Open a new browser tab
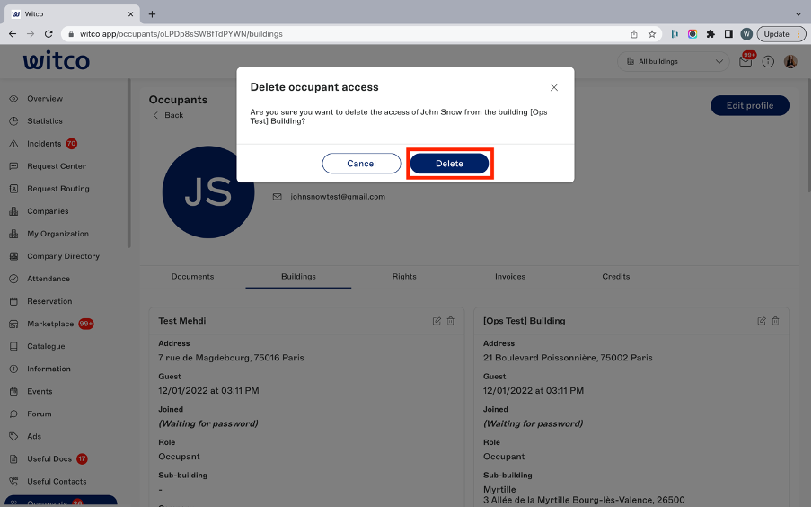The width and height of the screenshot is (812, 507). (152, 14)
